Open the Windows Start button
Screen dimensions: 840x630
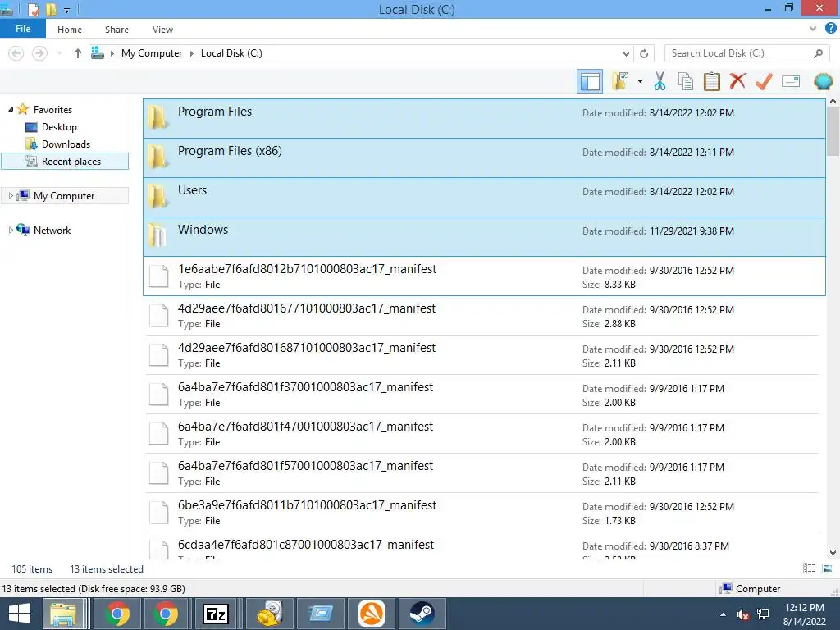click(x=20, y=614)
